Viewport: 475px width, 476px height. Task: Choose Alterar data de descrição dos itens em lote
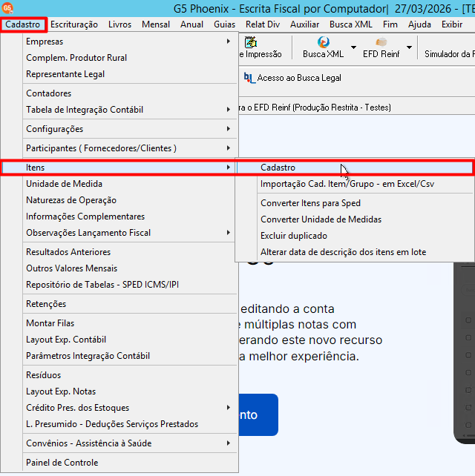click(355, 252)
